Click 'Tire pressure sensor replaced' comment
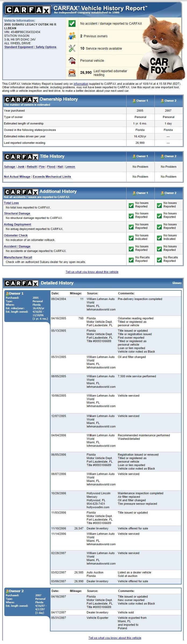The image size is (187, 644). click(x=137, y=504)
